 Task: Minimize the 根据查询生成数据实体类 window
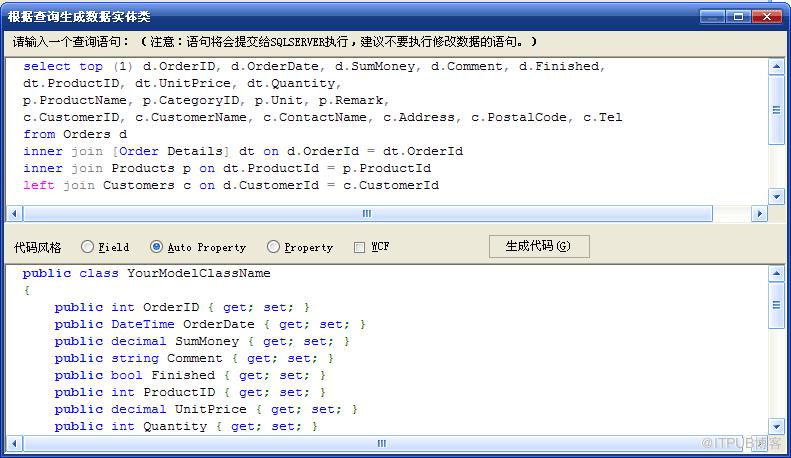[712, 17]
